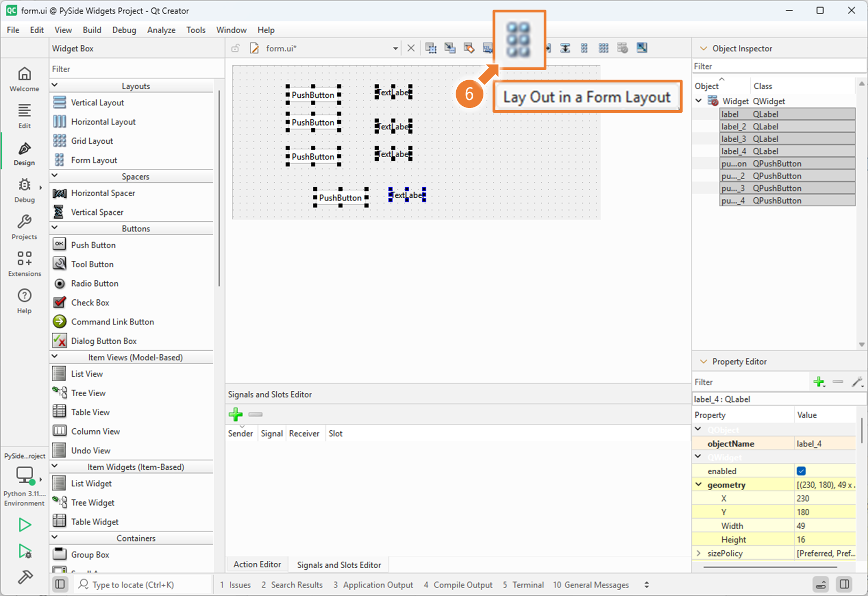Open the Analyze menu

click(x=161, y=30)
